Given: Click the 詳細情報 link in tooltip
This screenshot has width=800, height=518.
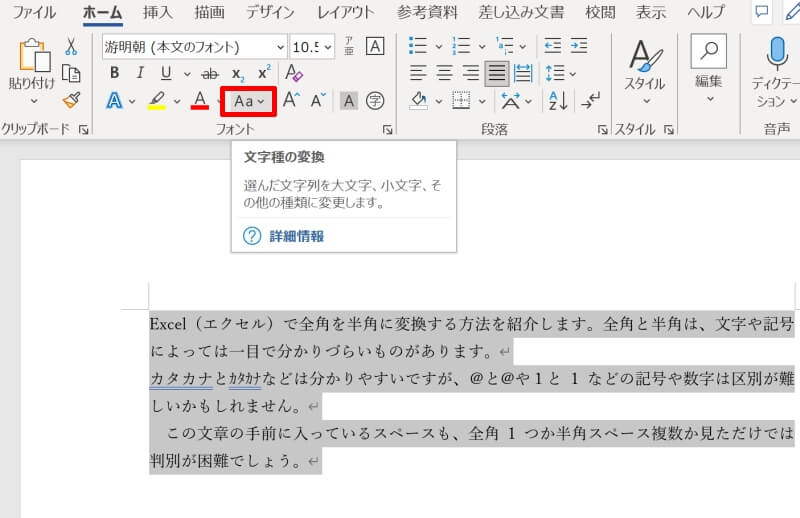Looking at the screenshot, I should [296, 236].
